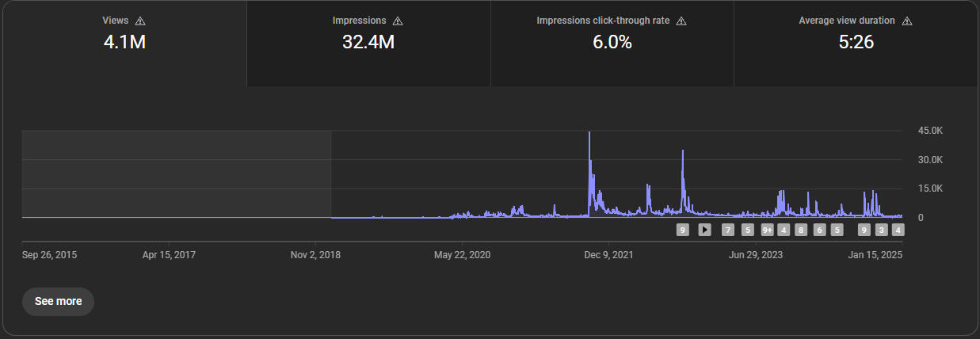Viewport: 980px width, 339px height.
Task: Click the warning icon next to Views
Action: [140, 21]
